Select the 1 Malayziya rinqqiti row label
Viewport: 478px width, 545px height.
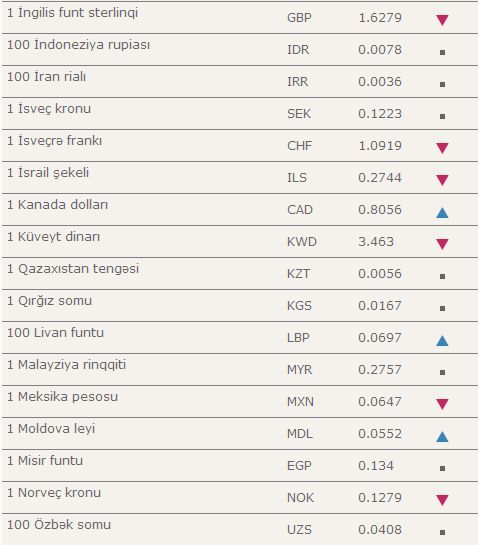pos(66,365)
